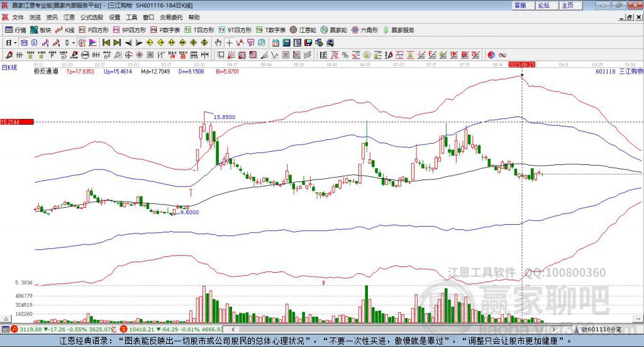
Task: Select the zigzag wave line icon
Action: [x=274, y=55]
